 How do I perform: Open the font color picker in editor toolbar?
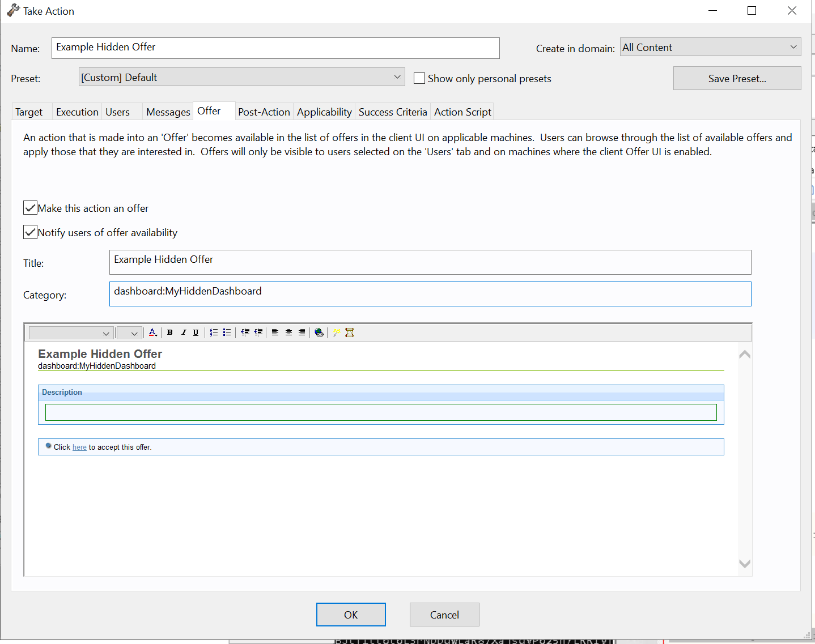click(152, 332)
